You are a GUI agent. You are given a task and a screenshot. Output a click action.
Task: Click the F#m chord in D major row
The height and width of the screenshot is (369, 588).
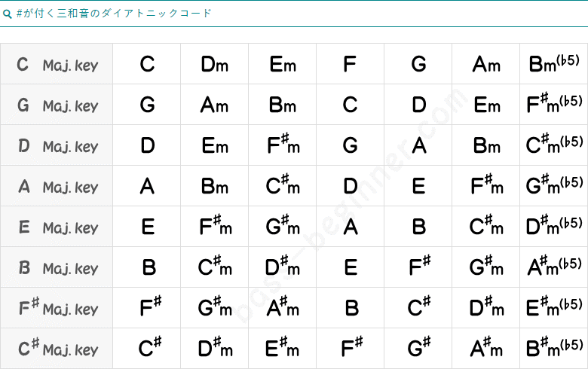coord(283,145)
